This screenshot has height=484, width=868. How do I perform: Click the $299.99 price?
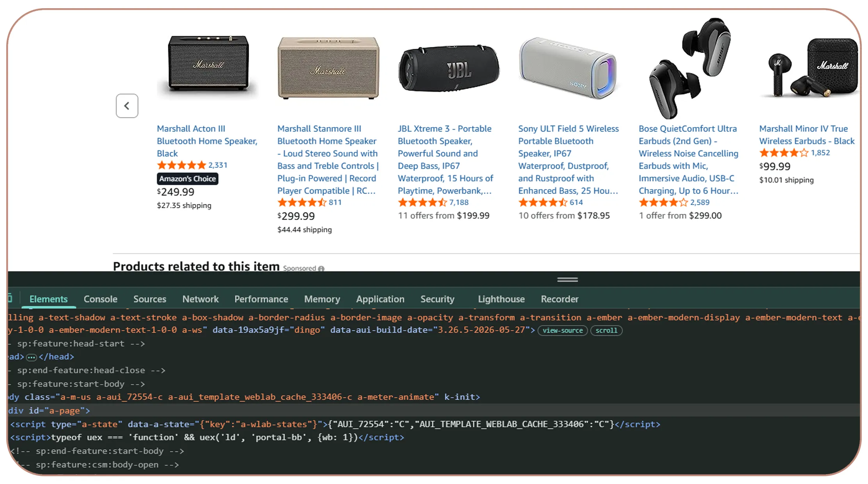point(296,216)
